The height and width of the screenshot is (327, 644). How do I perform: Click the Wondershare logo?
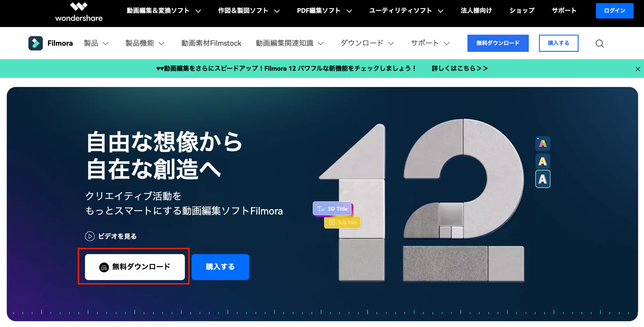click(x=79, y=12)
